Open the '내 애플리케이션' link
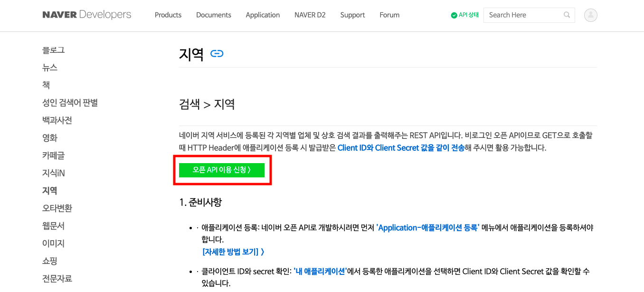The width and height of the screenshot is (644, 292). click(320, 272)
